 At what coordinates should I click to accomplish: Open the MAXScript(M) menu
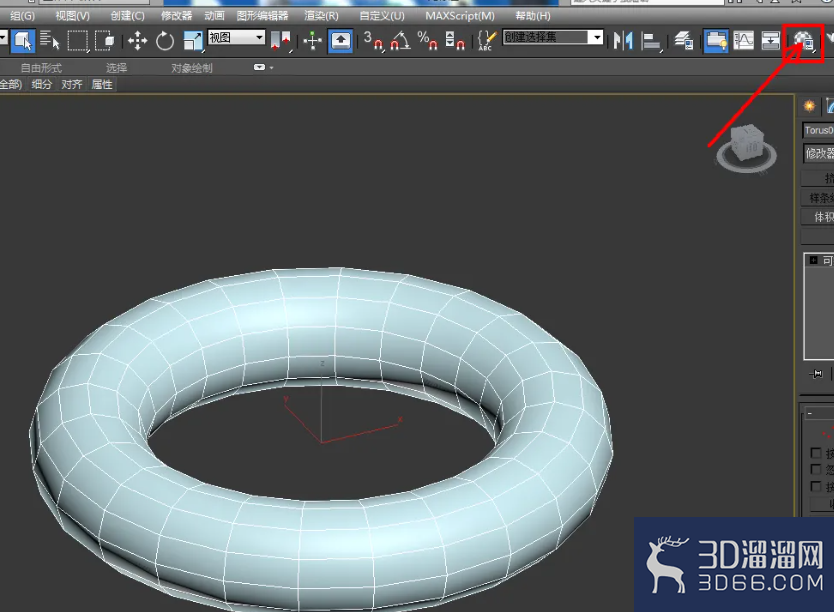pos(460,16)
